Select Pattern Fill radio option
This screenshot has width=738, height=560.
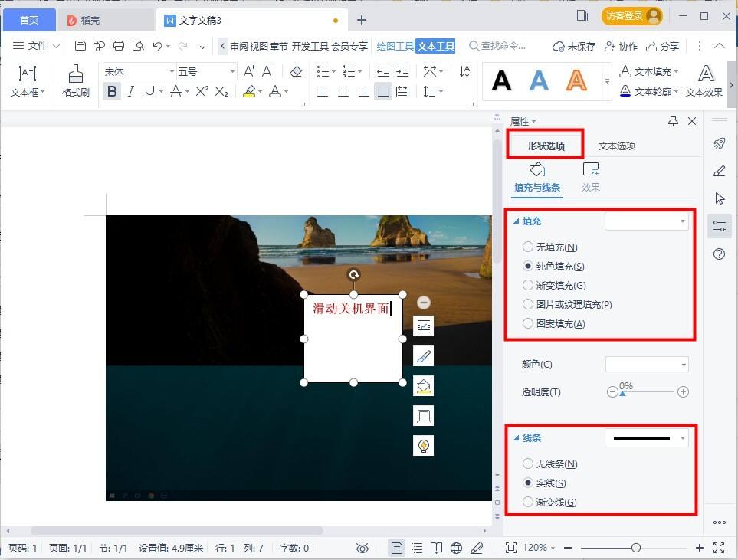527,323
